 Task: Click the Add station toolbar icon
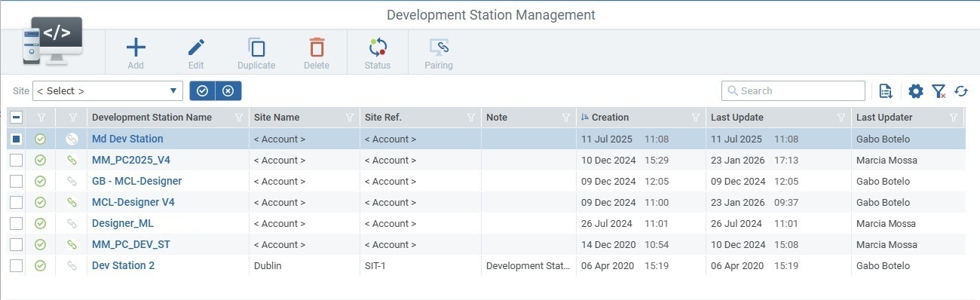[136, 48]
